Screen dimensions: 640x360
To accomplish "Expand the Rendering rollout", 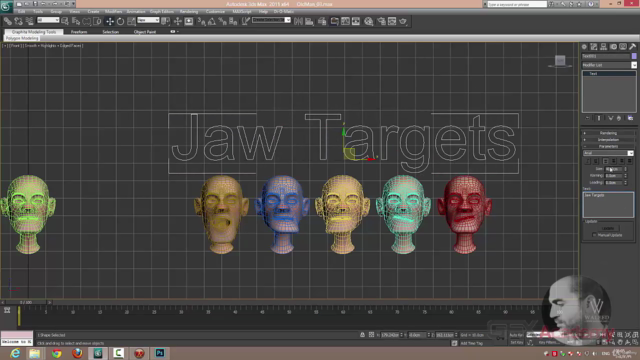I will (608, 133).
